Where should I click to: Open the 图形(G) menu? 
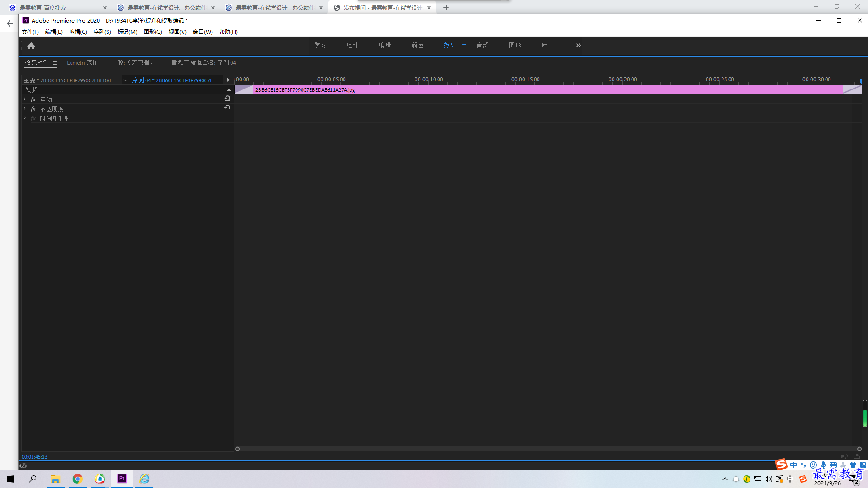click(153, 32)
